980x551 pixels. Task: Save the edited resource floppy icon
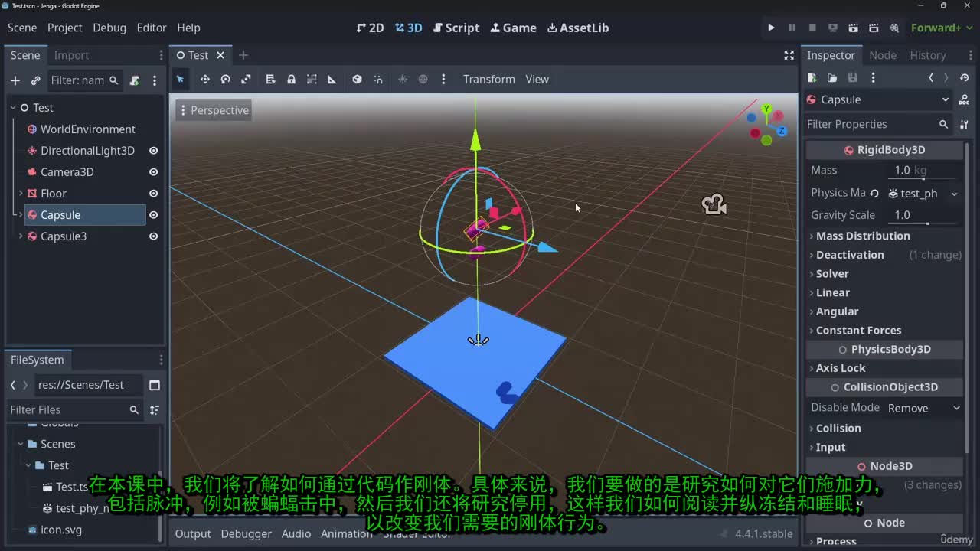pos(852,77)
